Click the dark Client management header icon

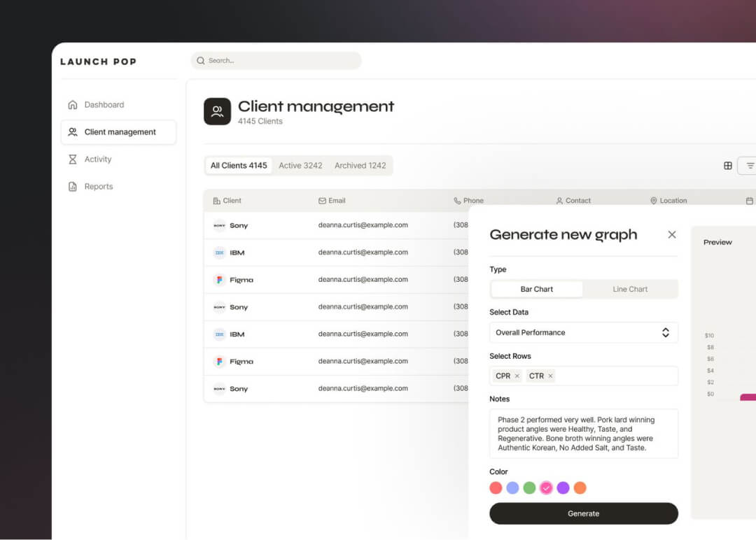coord(217,111)
